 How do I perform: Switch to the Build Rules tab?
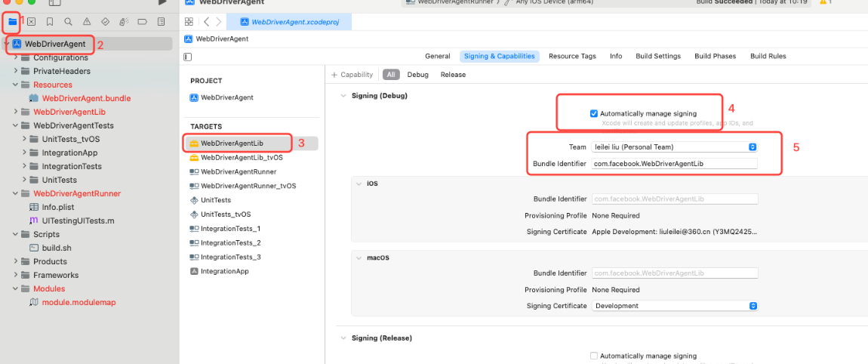768,57
